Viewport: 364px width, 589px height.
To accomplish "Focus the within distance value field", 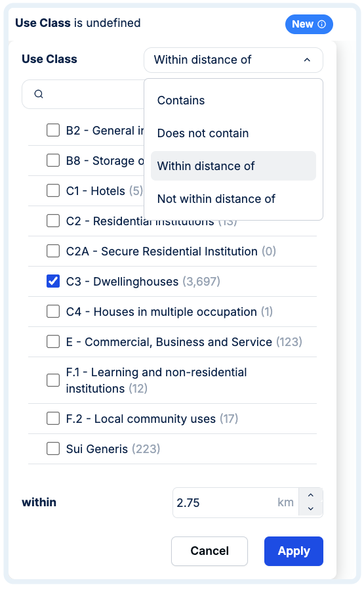I will pos(235,502).
